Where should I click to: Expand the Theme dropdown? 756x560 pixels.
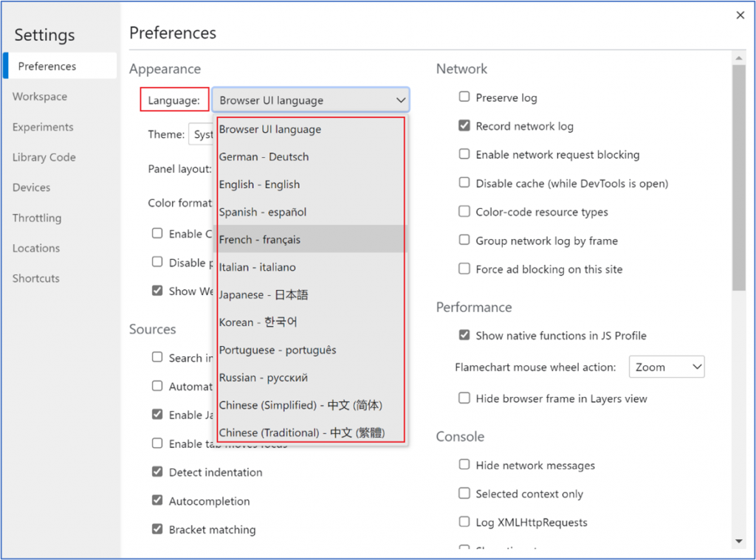(202, 135)
